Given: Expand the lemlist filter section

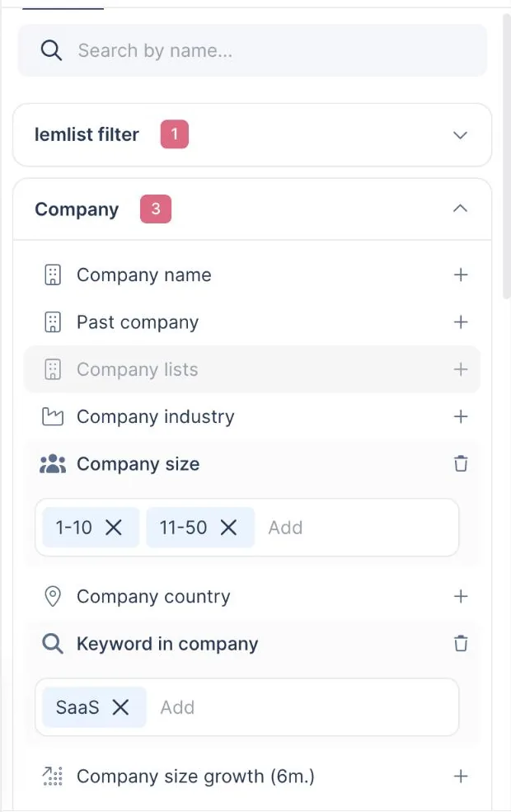Looking at the screenshot, I should (x=460, y=135).
